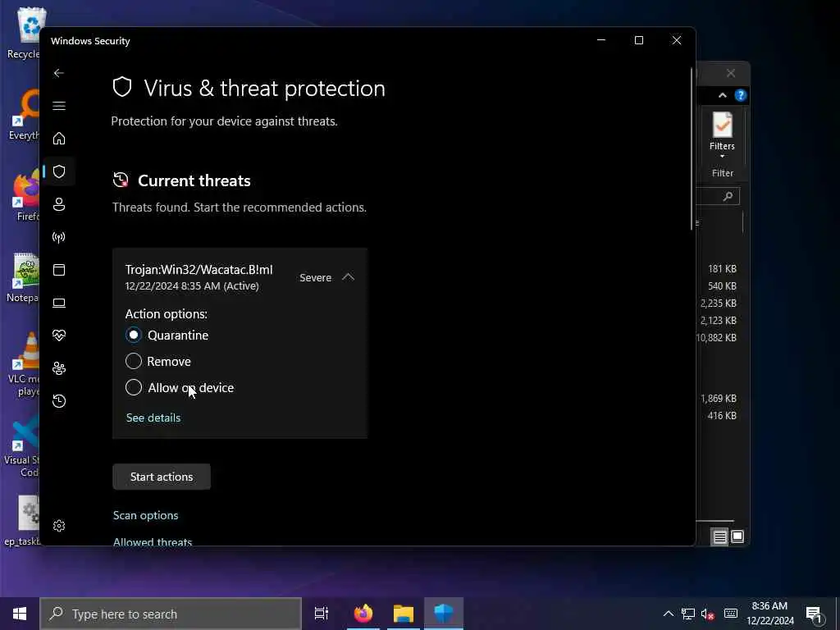
Task: Open App & browser control icon
Action: pos(59,269)
